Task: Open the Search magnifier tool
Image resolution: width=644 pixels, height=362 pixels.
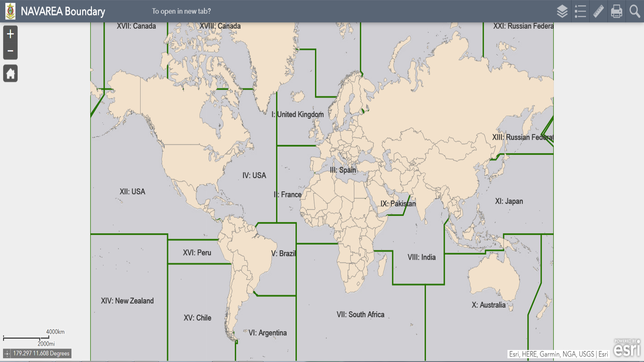Action: (x=635, y=11)
